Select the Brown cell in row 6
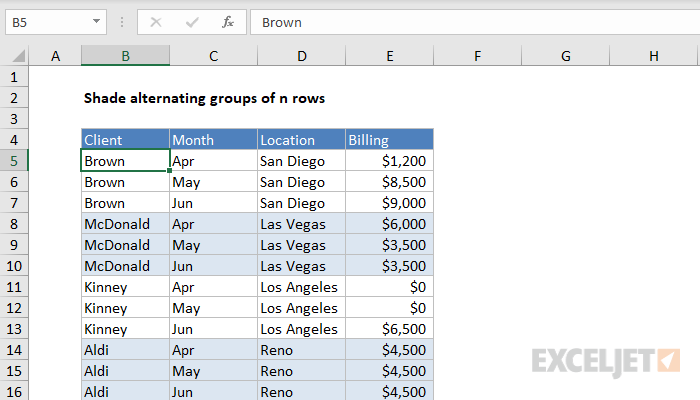700x400 pixels. pos(125,182)
